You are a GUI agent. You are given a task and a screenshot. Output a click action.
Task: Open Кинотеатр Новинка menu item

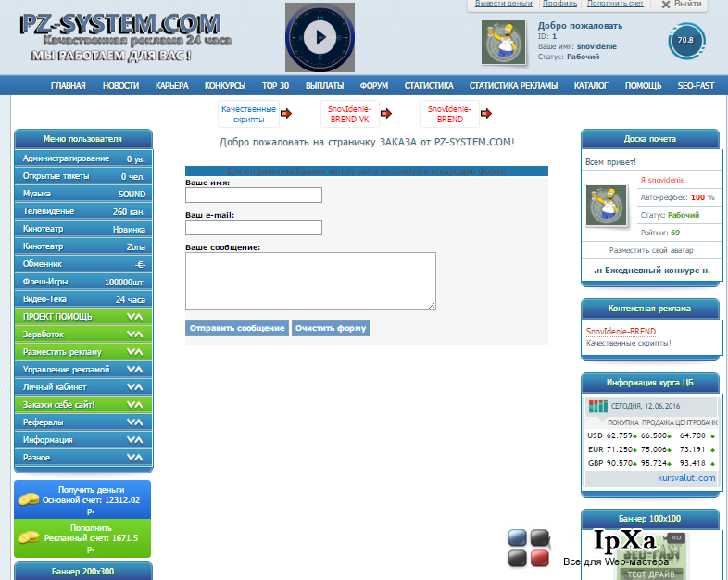tap(83, 229)
